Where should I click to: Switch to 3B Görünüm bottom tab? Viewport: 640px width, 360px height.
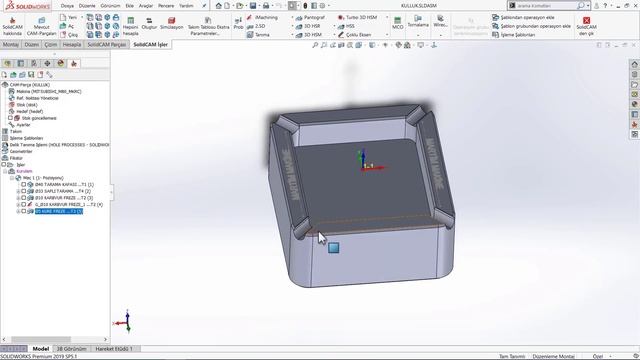pyautogui.click(x=71, y=349)
